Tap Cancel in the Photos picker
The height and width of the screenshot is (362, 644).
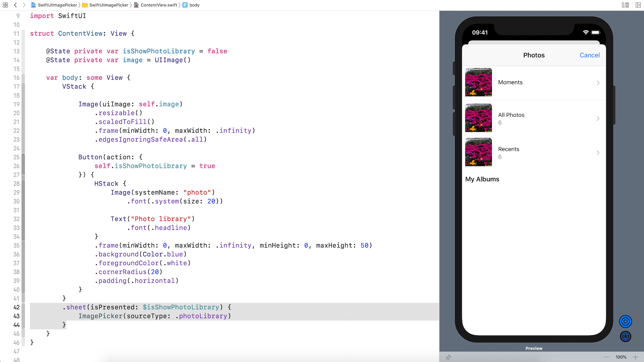[x=589, y=55]
